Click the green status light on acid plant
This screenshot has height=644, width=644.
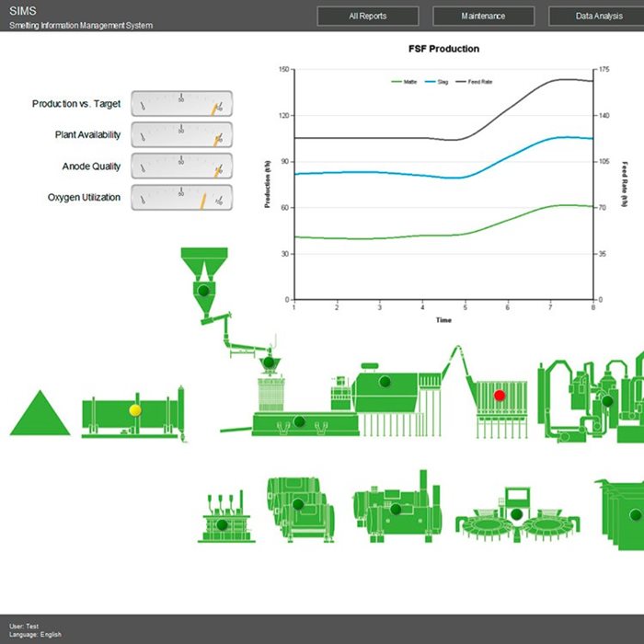tap(607, 401)
